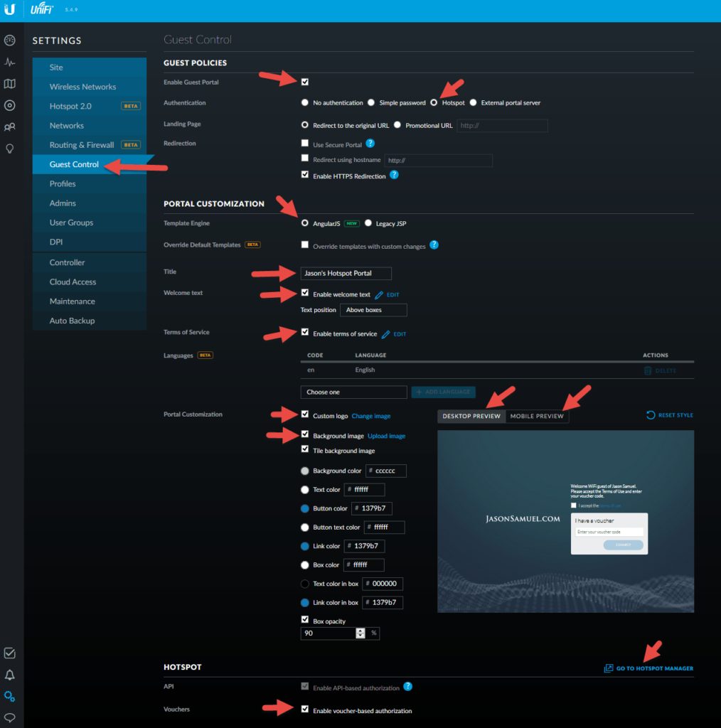Open the Choose one language dropdown

coord(353,392)
